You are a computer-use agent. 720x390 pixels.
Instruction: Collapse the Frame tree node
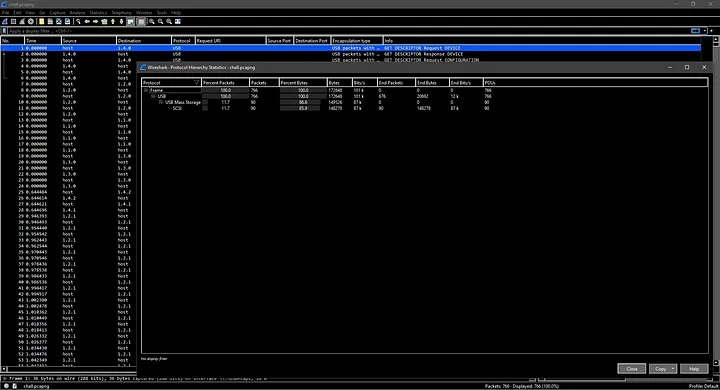[146, 90]
